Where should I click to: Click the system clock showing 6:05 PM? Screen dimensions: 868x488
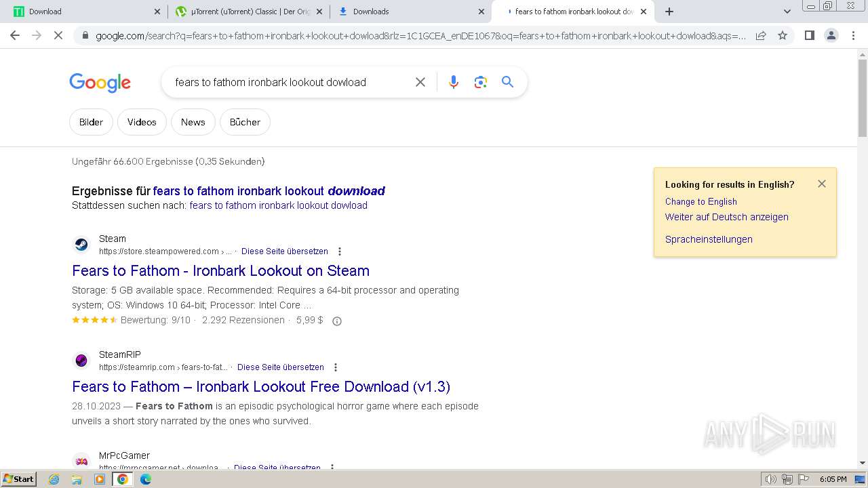point(833,479)
